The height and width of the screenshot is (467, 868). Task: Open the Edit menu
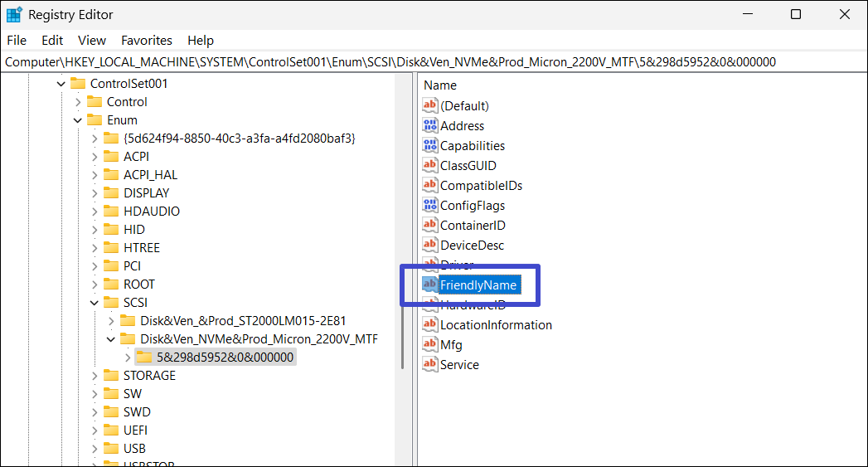pyautogui.click(x=52, y=40)
